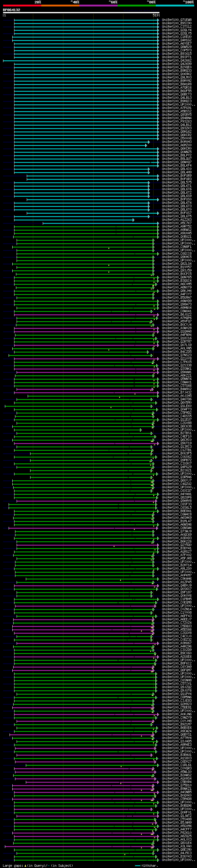Open hit UniRef100_P93263
This screenshot has height=868, width=197.
176,122
